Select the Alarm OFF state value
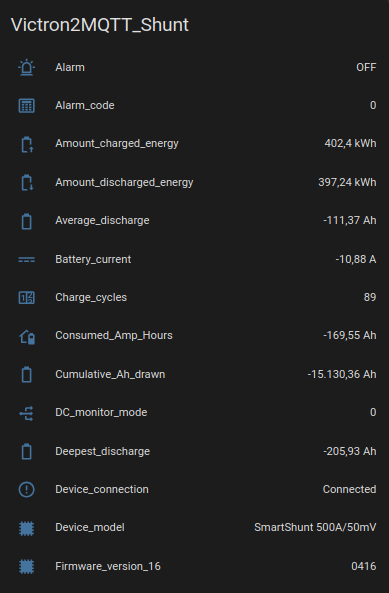This screenshot has width=389, height=593. pos(366,67)
